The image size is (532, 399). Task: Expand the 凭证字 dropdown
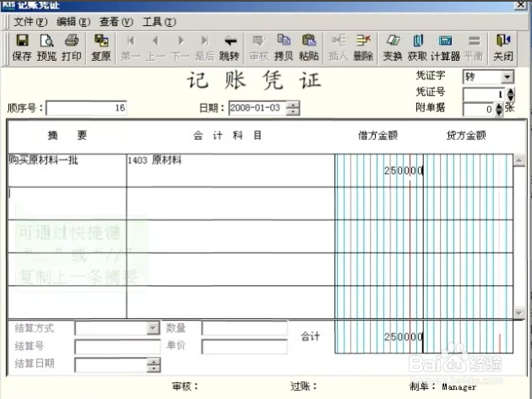coord(507,77)
